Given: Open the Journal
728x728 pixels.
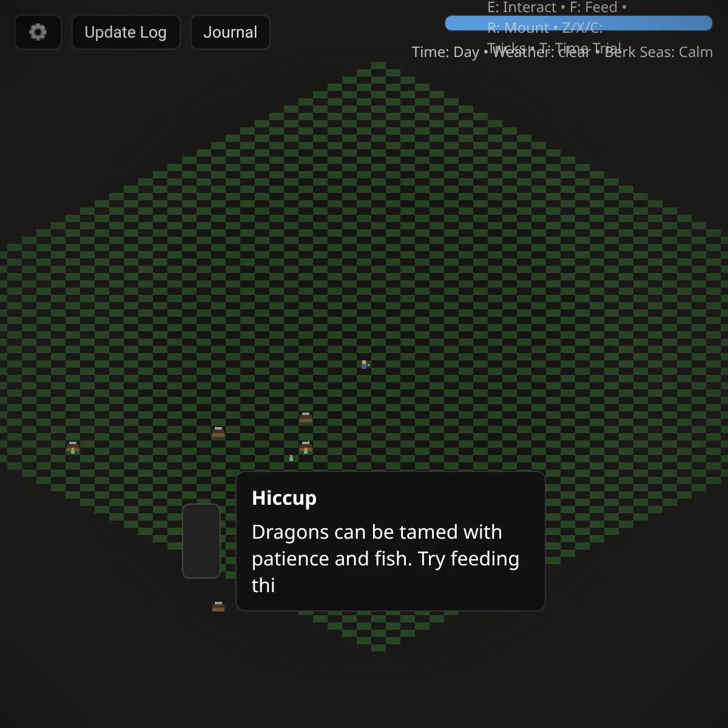Looking at the screenshot, I should (230, 32).
